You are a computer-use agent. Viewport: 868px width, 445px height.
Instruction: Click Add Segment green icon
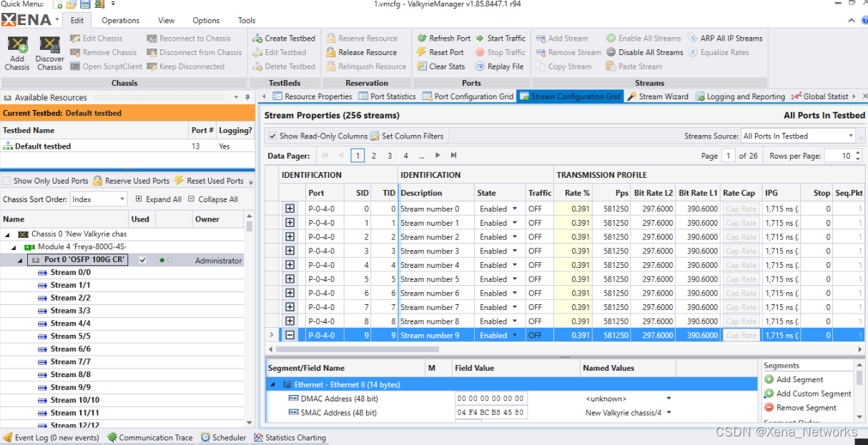tap(769, 379)
